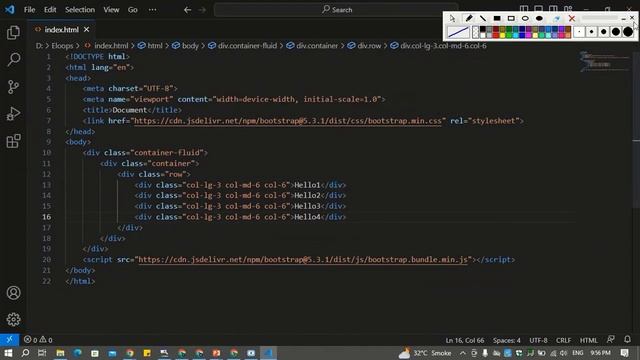
Task: Open Task View on the taskbar
Action: (42, 353)
